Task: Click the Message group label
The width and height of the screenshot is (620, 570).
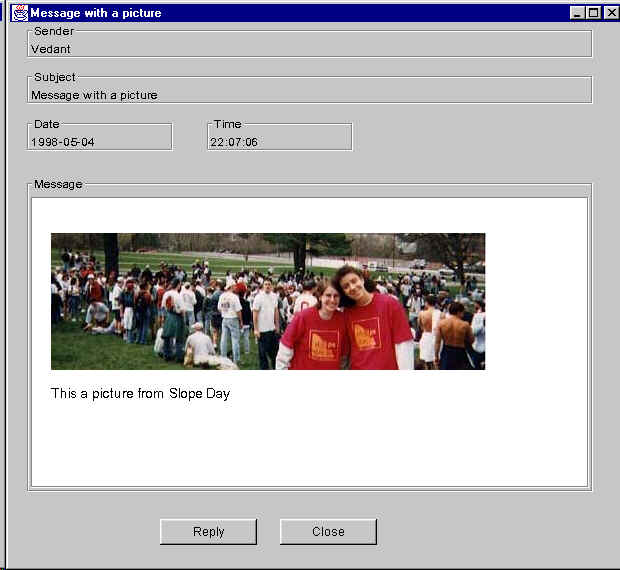Action: pos(58,184)
